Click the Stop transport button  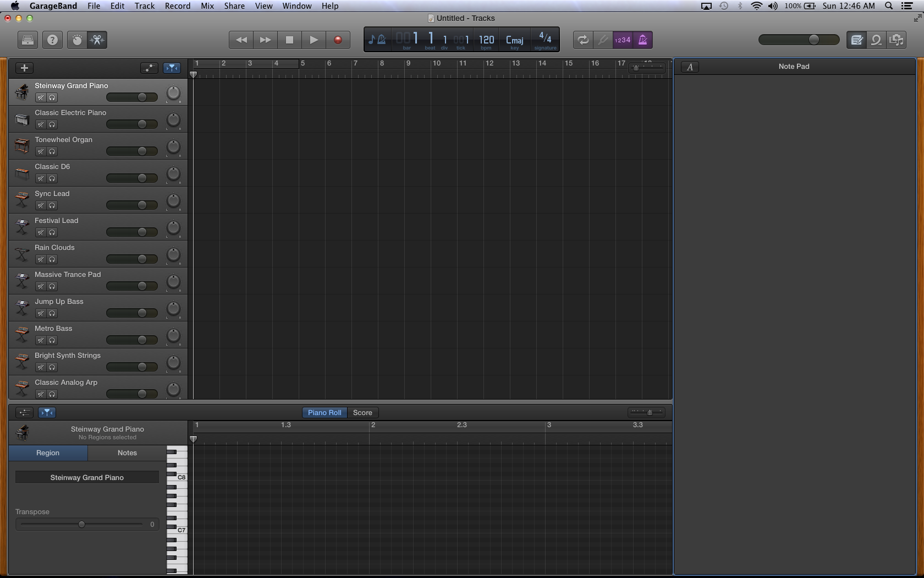(x=289, y=40)
